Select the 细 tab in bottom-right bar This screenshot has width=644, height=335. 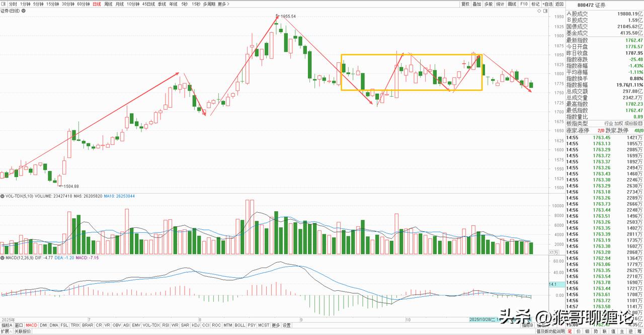(587, 331)
